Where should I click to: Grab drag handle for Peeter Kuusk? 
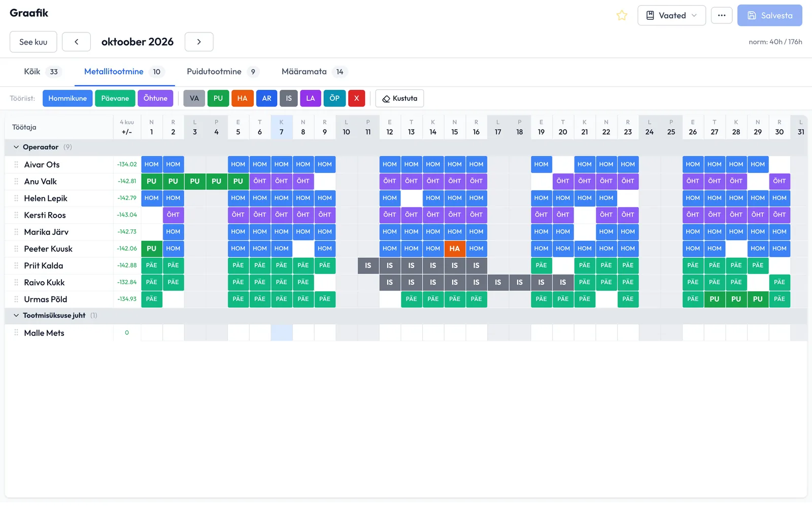16,249
